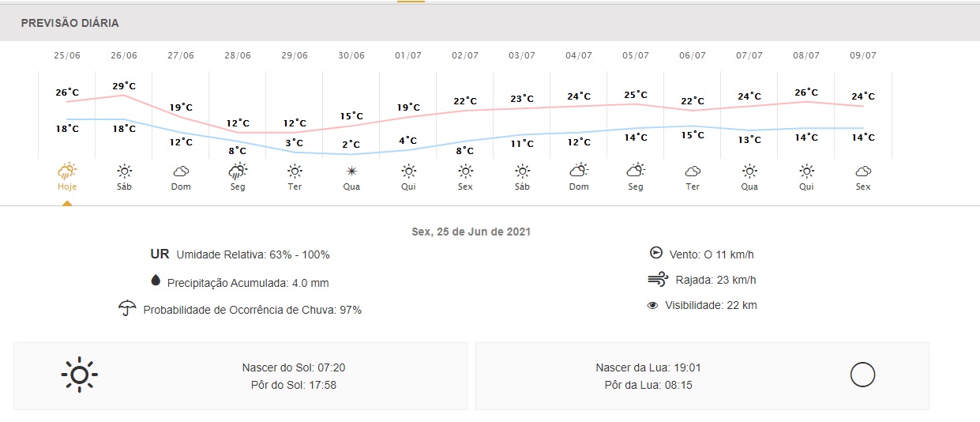Open the Ter 29/06 forecast day
The image size is (980, 422).
pyautogui.click(x=295, y=187)
